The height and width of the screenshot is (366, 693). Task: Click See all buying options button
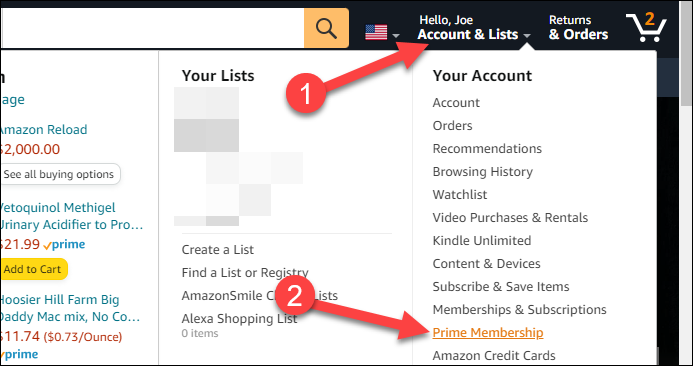pyautogui.click(x=59, y=174)
